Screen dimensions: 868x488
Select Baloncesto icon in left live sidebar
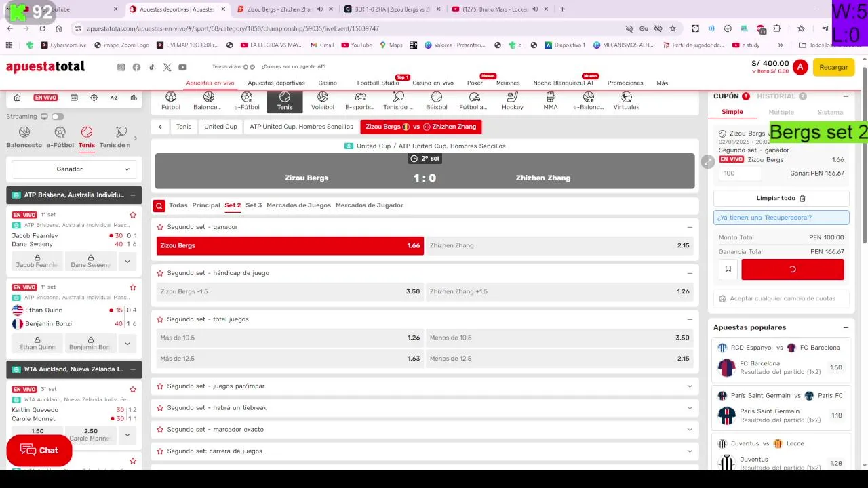pyautogui.click(x=24, y=136)
